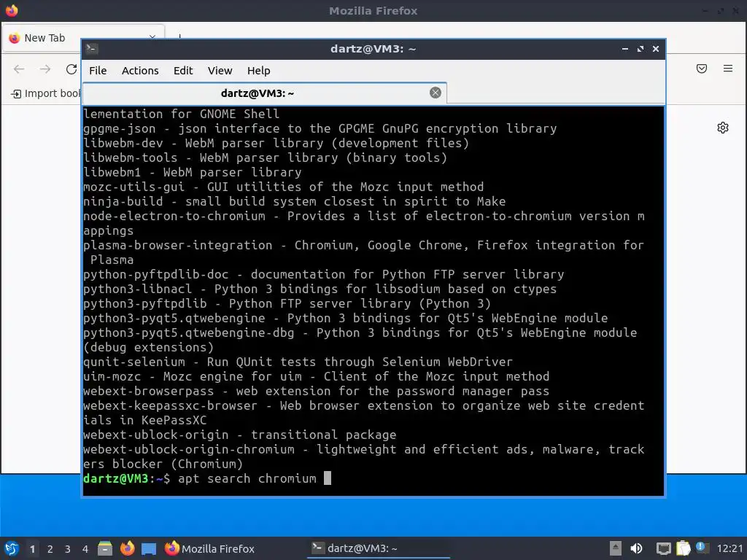Switch to workspace 2
This screenshot has height=560, width=747.
point(50,549)
